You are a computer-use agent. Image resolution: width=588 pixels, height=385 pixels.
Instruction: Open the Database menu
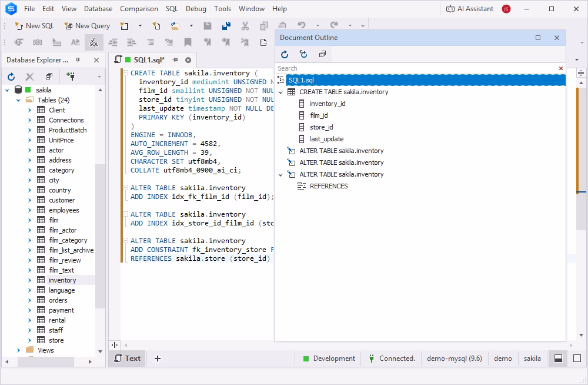pyautogui.click(x=98, y=9)
